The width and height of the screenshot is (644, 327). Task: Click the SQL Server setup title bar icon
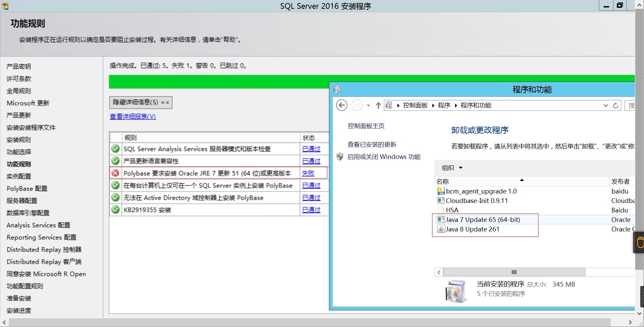[x=5, y=6]
